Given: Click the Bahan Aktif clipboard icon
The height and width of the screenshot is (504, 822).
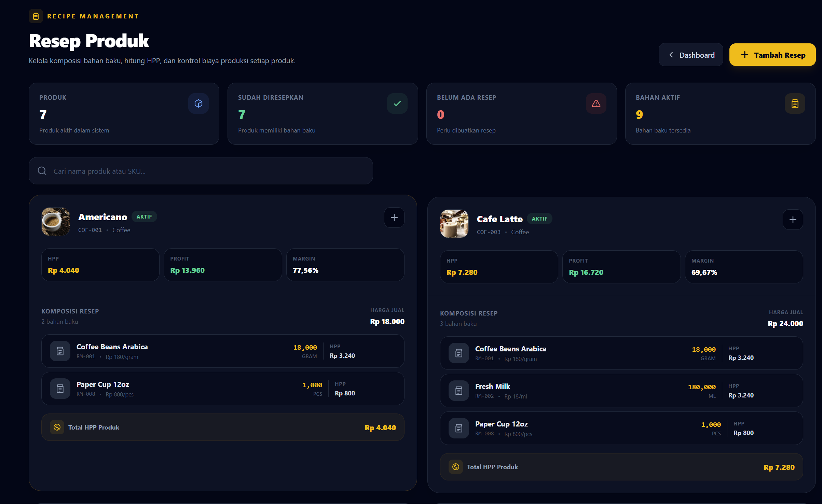Looking at the screenshot, I should [795, 103].
